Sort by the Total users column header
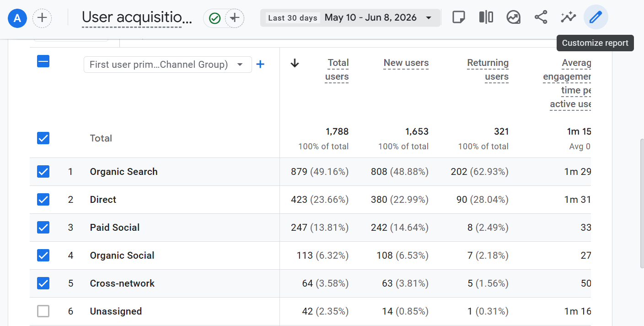The image size is (644, 326). 337,70
